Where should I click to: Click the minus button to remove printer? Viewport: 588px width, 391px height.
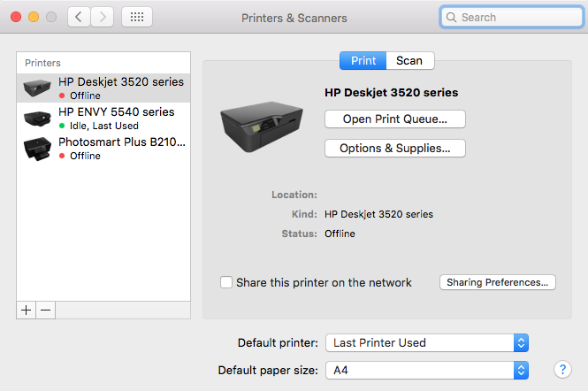point(46,310)
